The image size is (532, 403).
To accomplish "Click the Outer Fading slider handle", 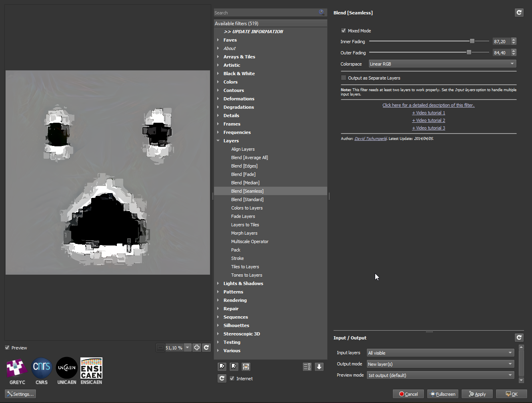I will pyautogui.click(x=469, y=52).
